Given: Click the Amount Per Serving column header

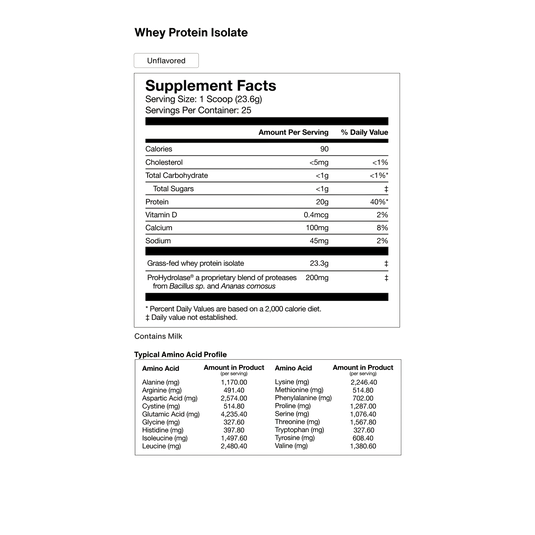Looking at the screenshot, I should (x=293, y=132).
